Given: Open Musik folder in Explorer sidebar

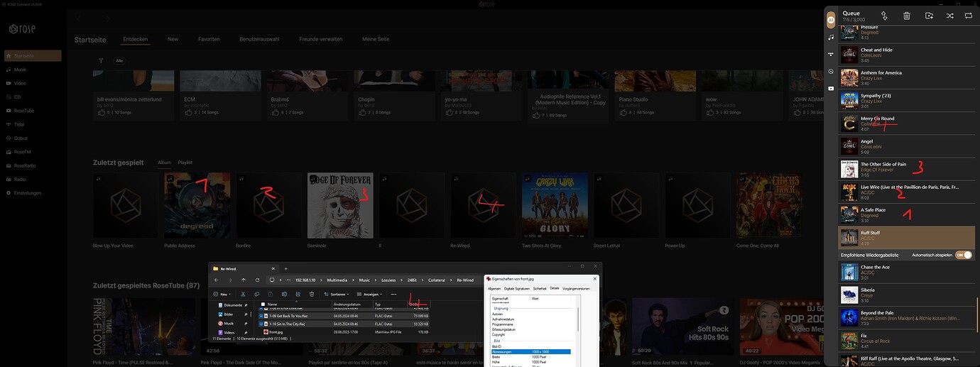Looking at the screenshot, I should click(x=227, y=324).
